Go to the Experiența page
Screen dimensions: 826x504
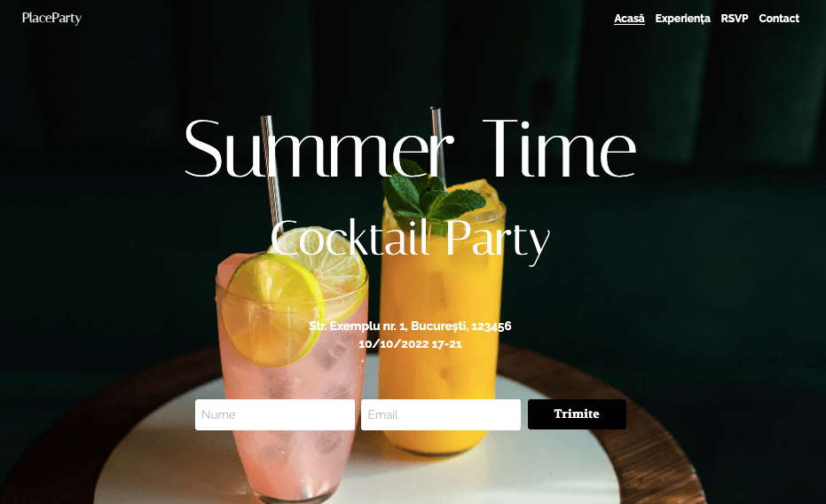coord(682,19)
